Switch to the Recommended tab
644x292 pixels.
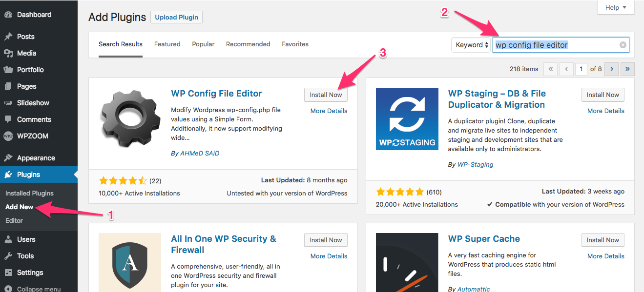[x=248, y=44]
